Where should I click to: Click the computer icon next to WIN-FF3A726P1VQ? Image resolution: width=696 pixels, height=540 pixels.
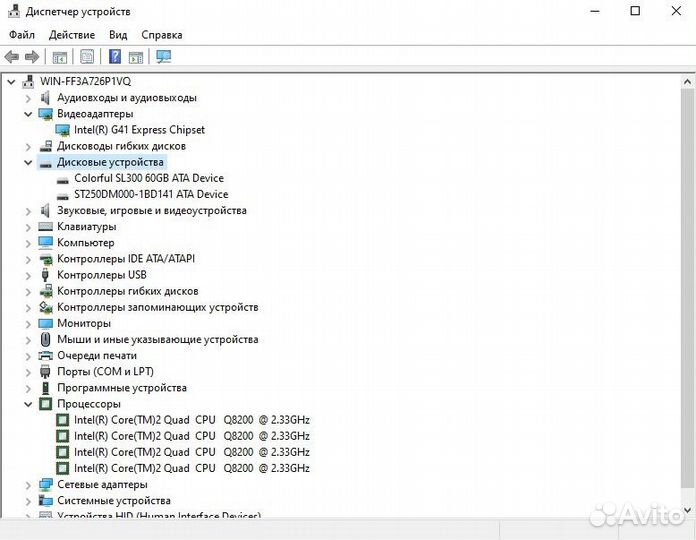28,81
